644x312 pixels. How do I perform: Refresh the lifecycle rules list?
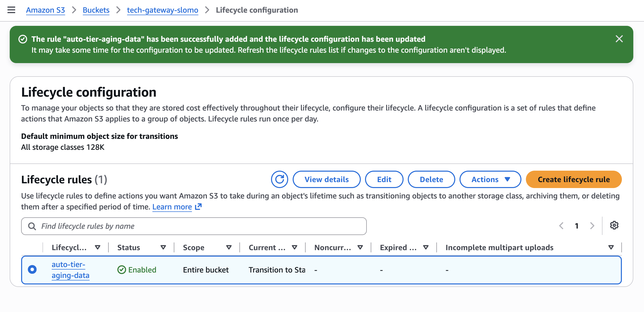click(279, 179)
